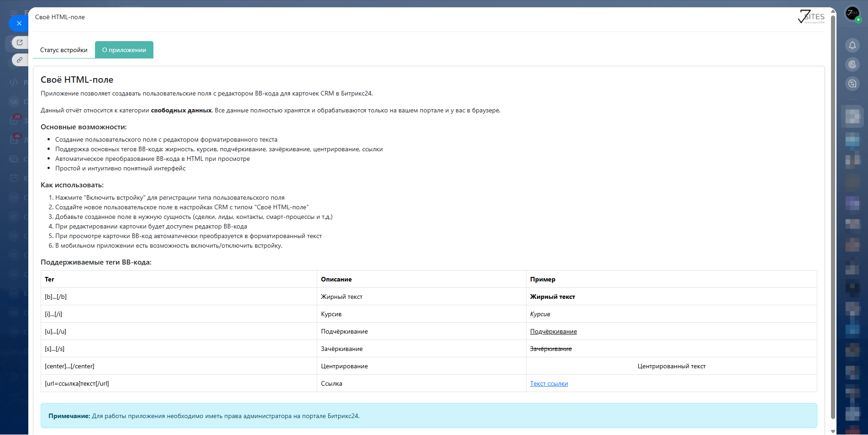Open the chat bubble with arrows icon
Image resolution: width=868 pixels, height=435 pixels.
click(852, 84)
